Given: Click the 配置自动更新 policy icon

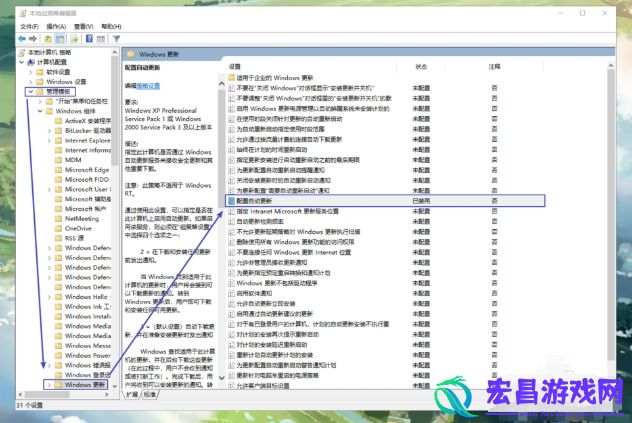Looking at the screenshot, I should 231,201.
